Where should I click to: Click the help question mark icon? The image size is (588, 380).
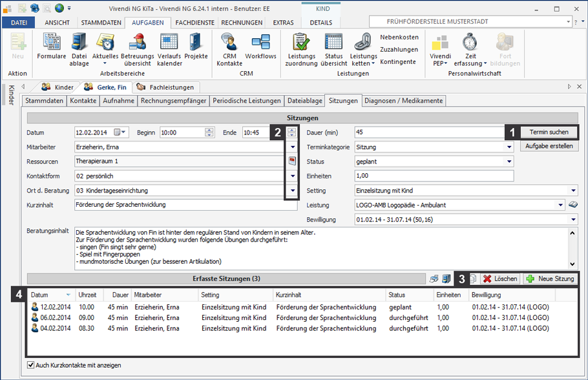576,22
